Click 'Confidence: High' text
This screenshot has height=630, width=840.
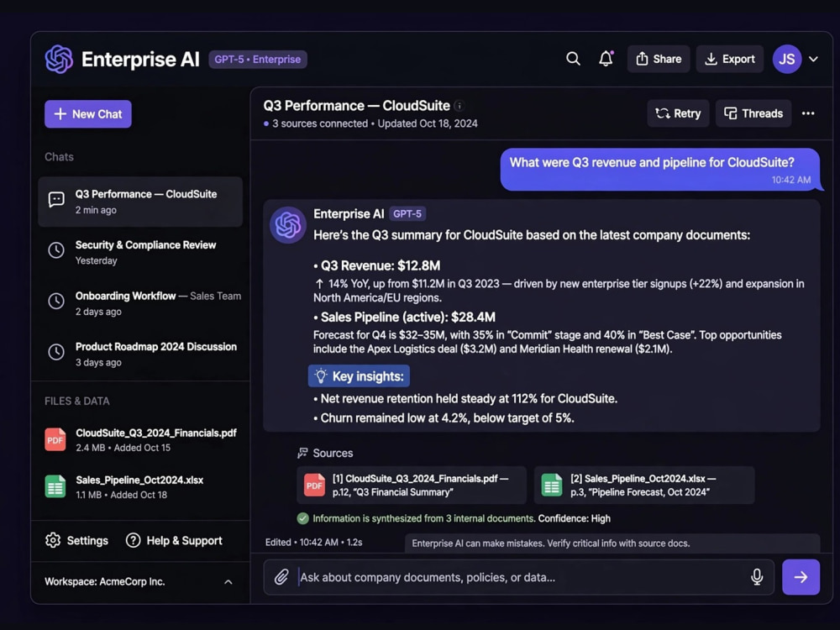(x=575, y=518)
